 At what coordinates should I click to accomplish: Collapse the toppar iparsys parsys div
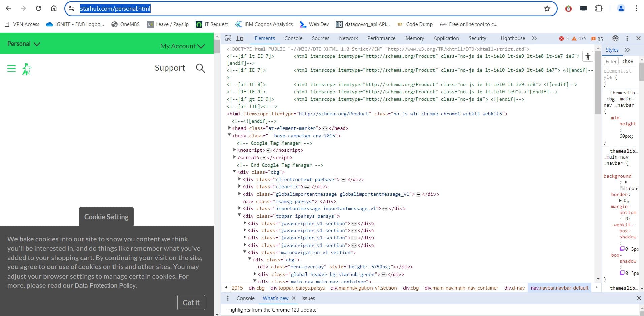[239, 216]
